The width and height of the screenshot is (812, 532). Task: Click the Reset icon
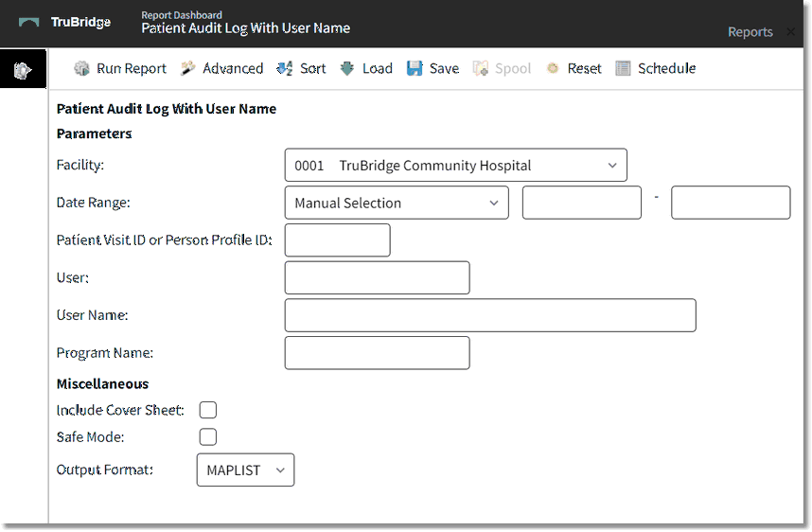pos(553,68)
